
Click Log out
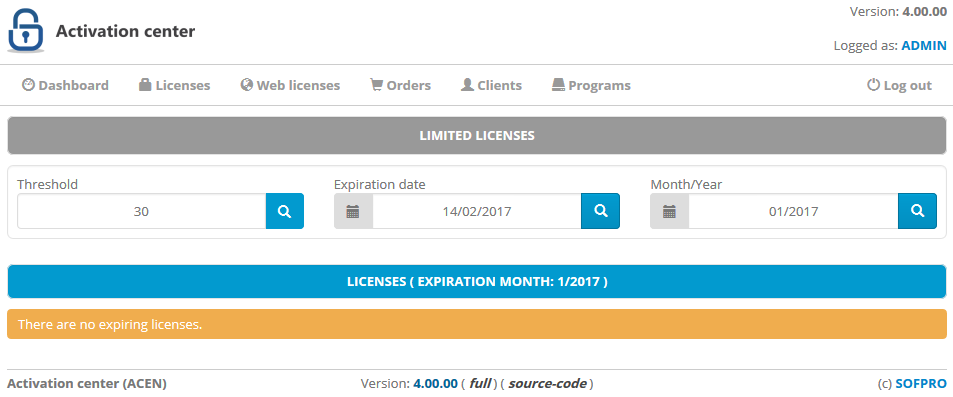899,85
